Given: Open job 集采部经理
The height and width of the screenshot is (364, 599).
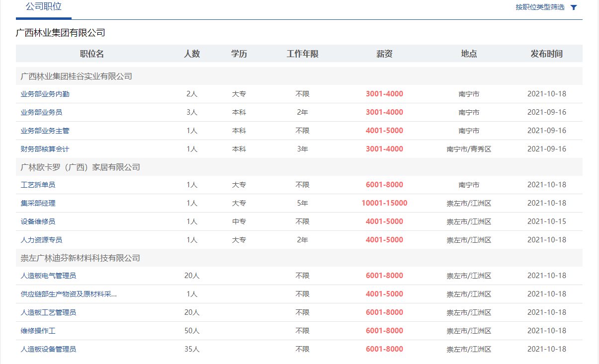Looking at the screenshot, I should tap(38, 203).
